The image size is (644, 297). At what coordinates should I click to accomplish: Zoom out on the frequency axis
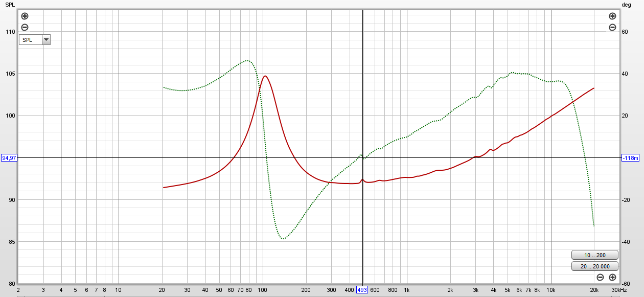[600, 277]
